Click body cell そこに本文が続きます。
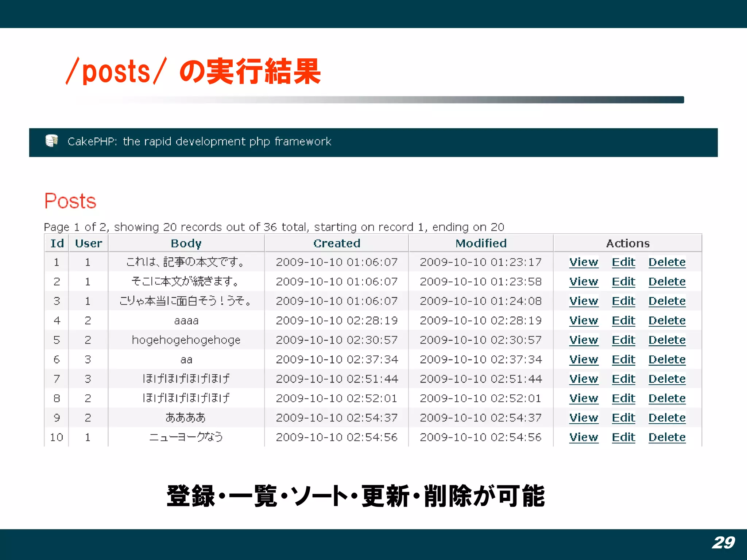 (x=186, y=281)
